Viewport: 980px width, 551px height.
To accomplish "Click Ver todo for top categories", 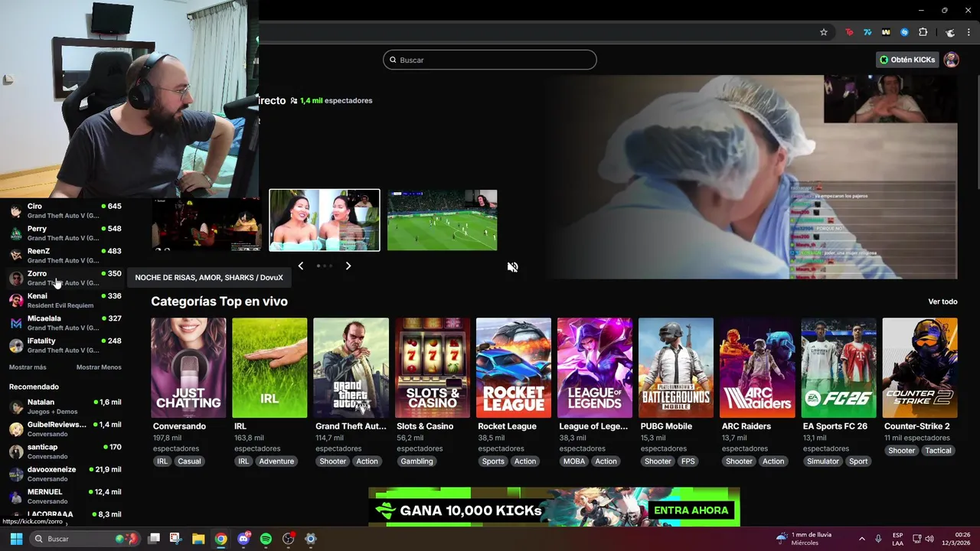I will tap(942, 302).
